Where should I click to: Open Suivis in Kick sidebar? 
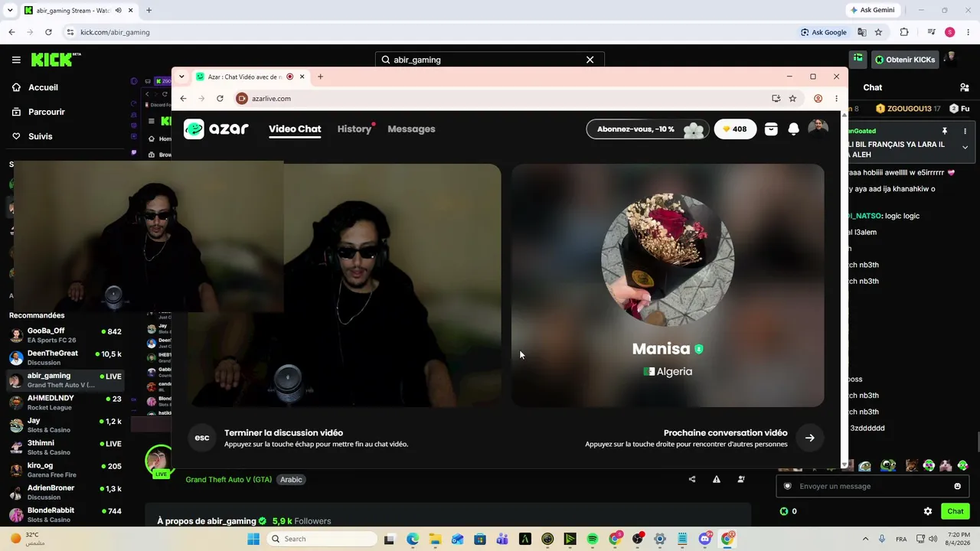point(41,136)
